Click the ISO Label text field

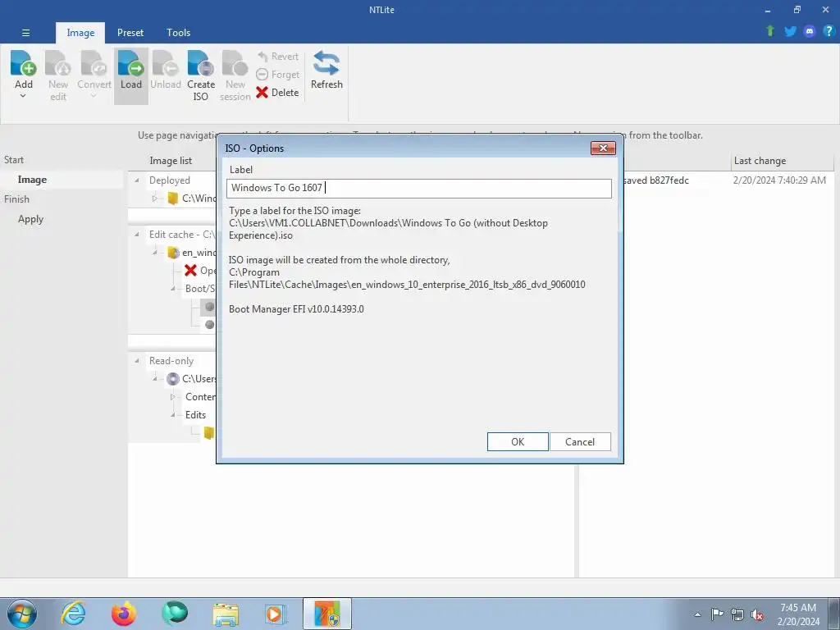click(419, 188)
